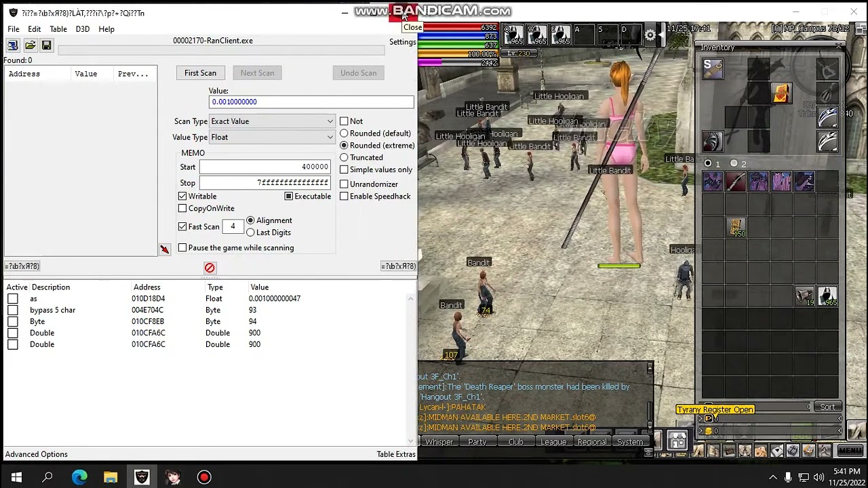This screenshot has height=488, width=868.
Task: Click the Sort button in Inventory
Action: click(827, 407)
